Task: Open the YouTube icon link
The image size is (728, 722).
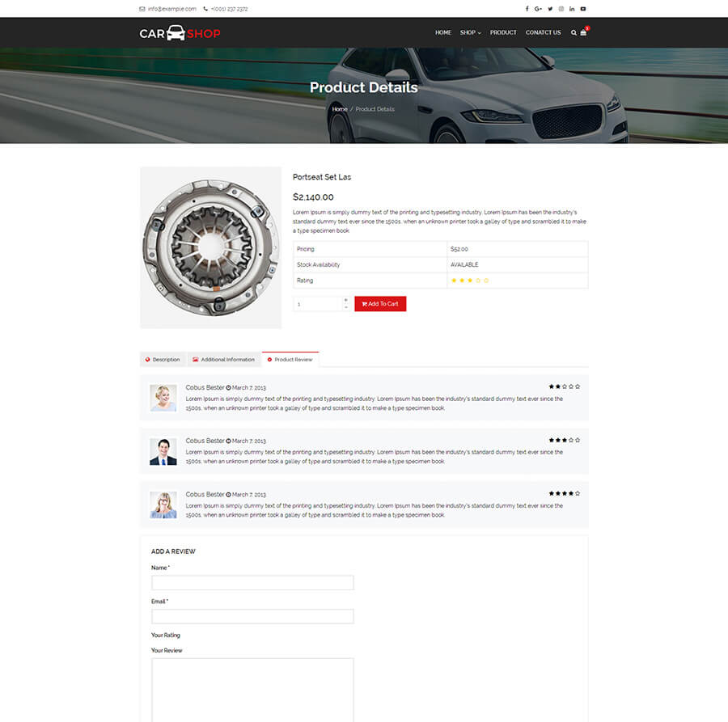Action: (583, 9)
